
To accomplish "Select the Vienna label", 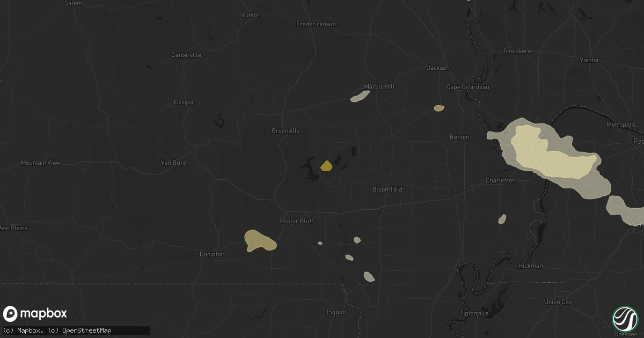I will tap(589, 60).
